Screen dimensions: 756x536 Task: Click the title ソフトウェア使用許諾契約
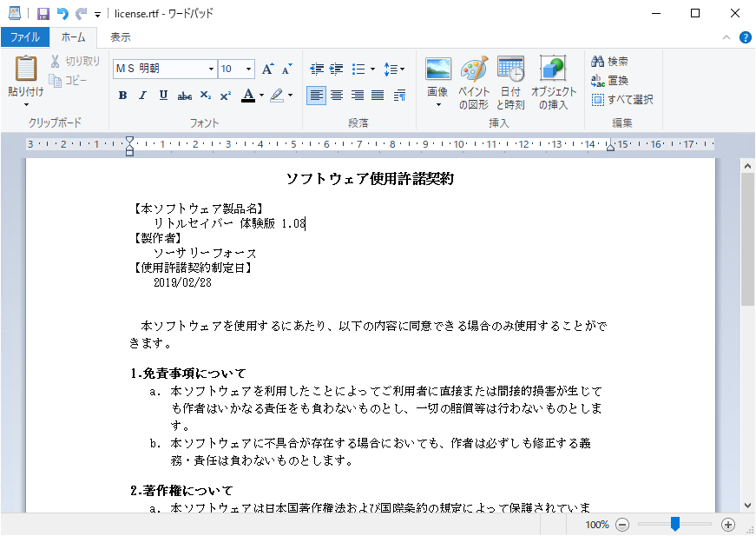point(371,179)
